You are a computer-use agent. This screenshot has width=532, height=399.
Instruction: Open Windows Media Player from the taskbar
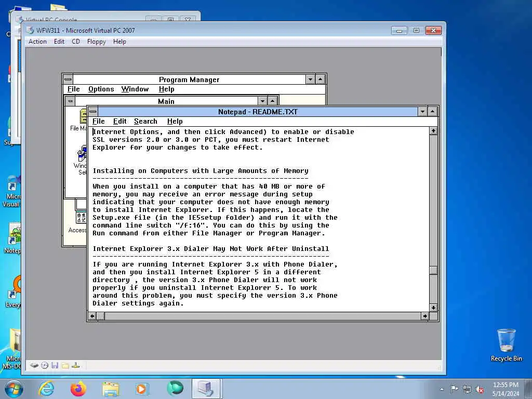click(x=142, y=389)
